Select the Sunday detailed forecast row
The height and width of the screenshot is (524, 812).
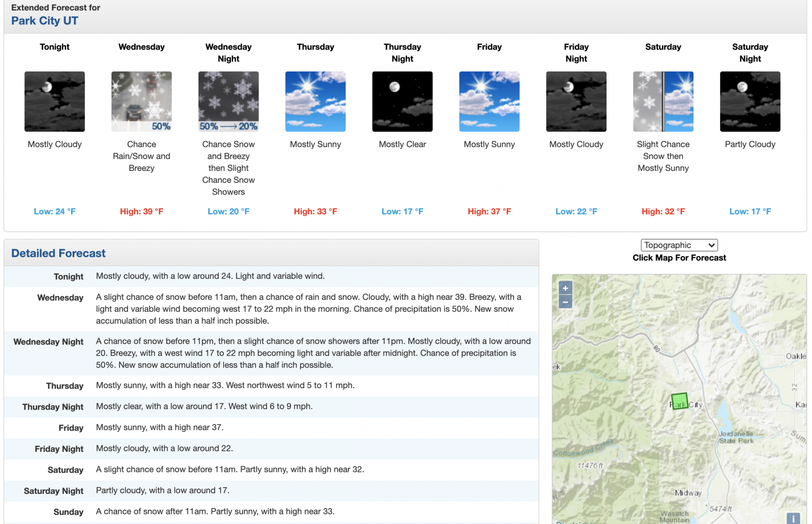coord(271,512)
